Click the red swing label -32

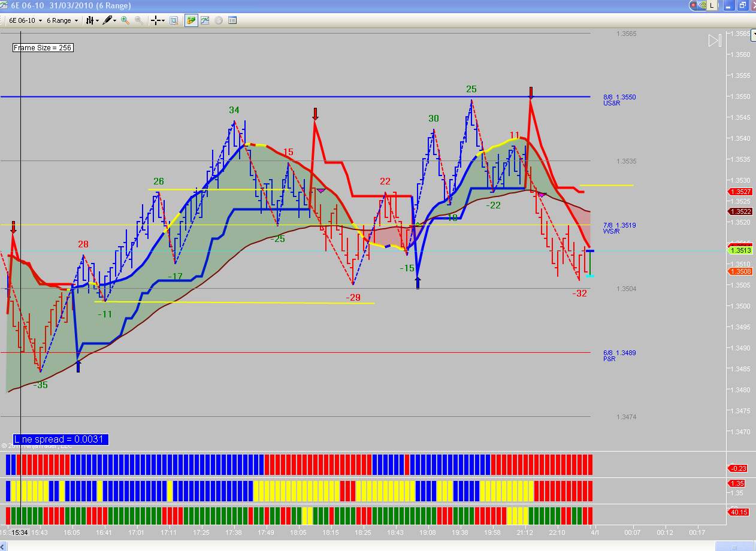579,293
